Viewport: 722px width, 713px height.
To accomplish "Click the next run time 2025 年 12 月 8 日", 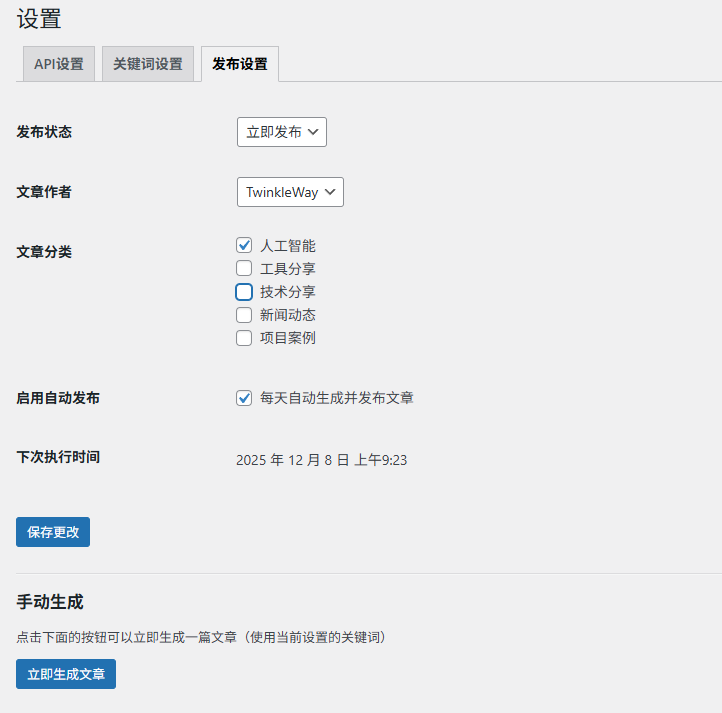I will pos(321,460).
